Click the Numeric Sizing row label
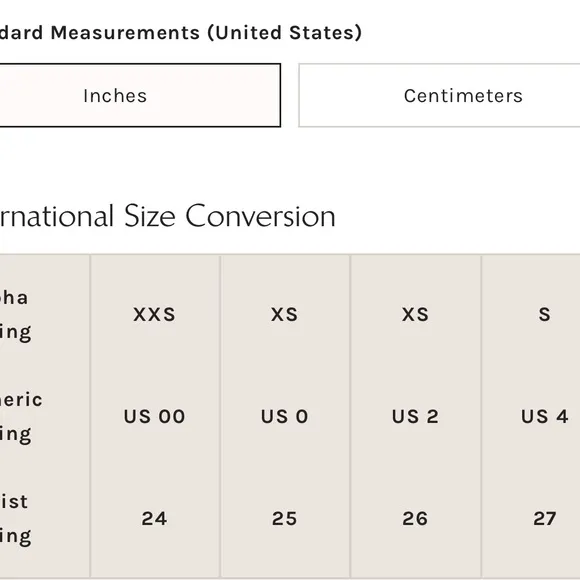This screenshot has height=580, width=580. tap(21, 417)
